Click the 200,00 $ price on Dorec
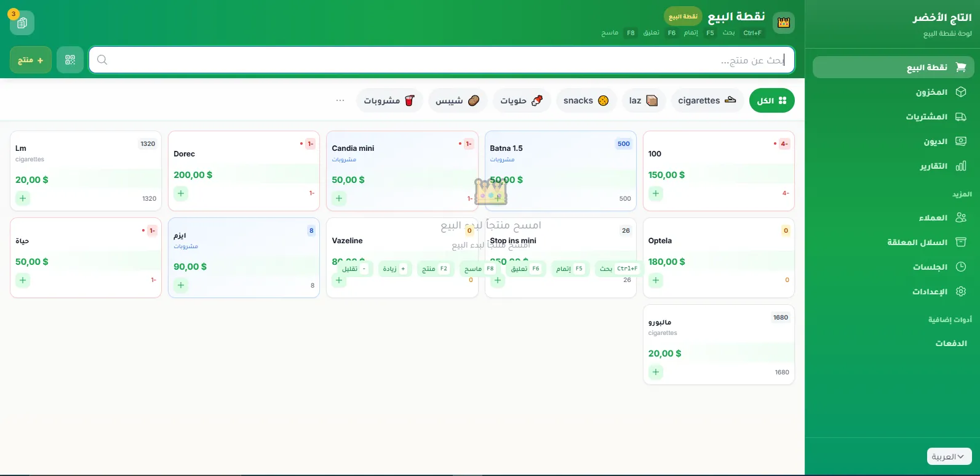 (193, 175)
